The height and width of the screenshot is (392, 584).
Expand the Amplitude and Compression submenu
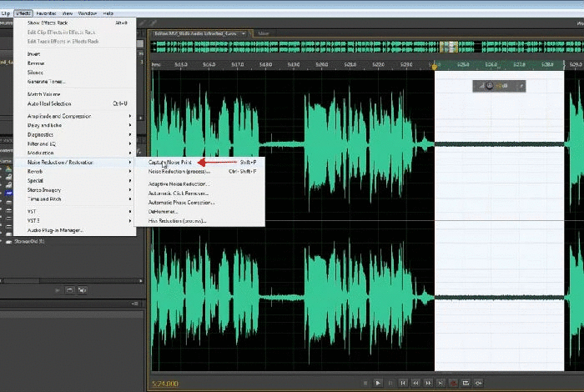[x=58, y=116]
